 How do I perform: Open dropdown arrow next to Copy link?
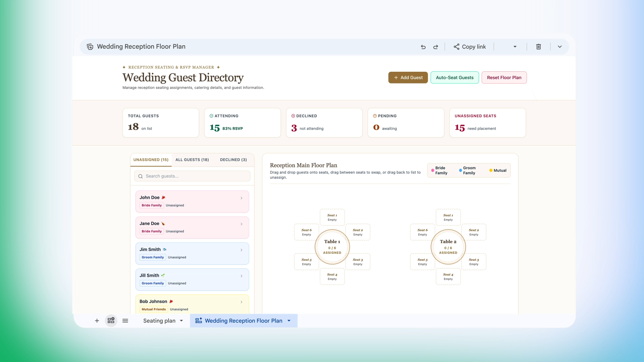point(515,47)
